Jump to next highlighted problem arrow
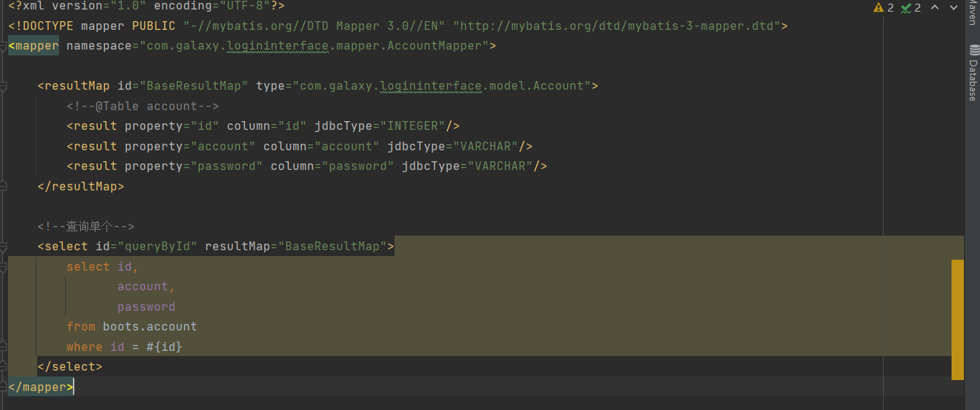Image resolution: width=980 pixels, height=410 pixels. click(x=954, y=7)
